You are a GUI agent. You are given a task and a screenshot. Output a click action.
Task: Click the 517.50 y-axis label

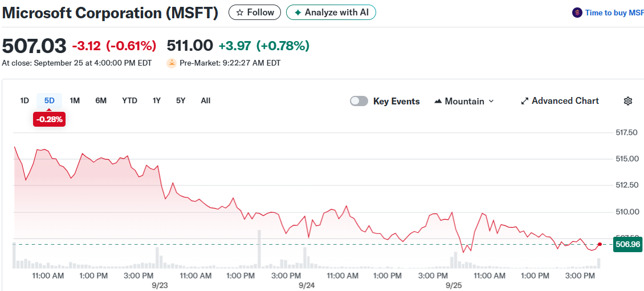(x=626, y=132)
